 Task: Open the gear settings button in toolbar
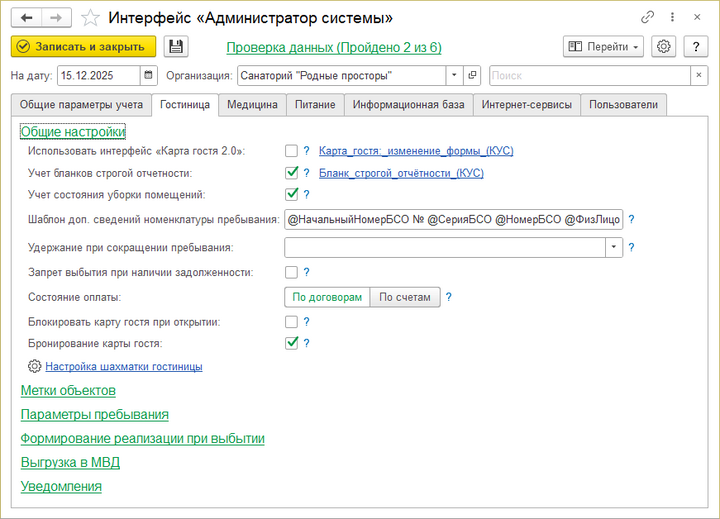664,47
